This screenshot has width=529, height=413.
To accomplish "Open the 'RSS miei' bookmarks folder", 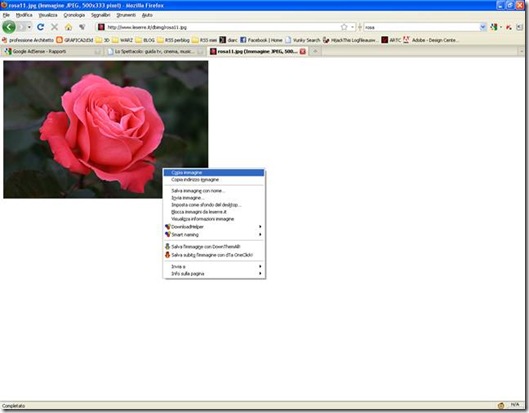I will coord(204,40).
